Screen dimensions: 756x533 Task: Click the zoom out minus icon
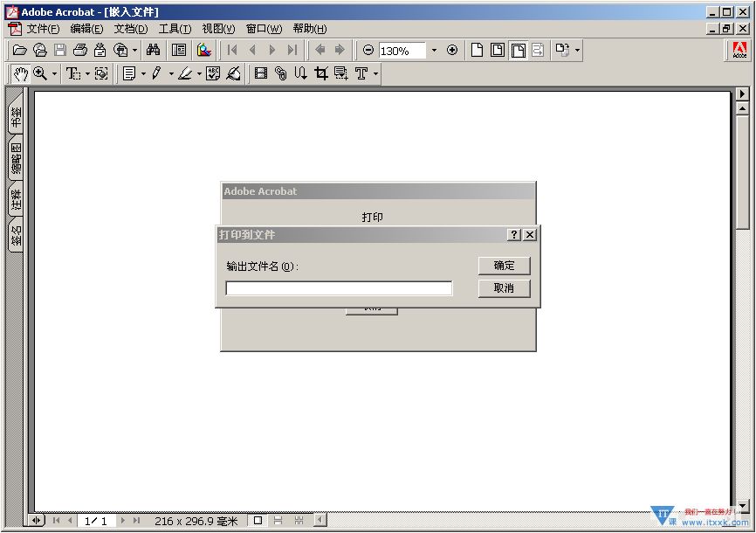pos(368,50)
